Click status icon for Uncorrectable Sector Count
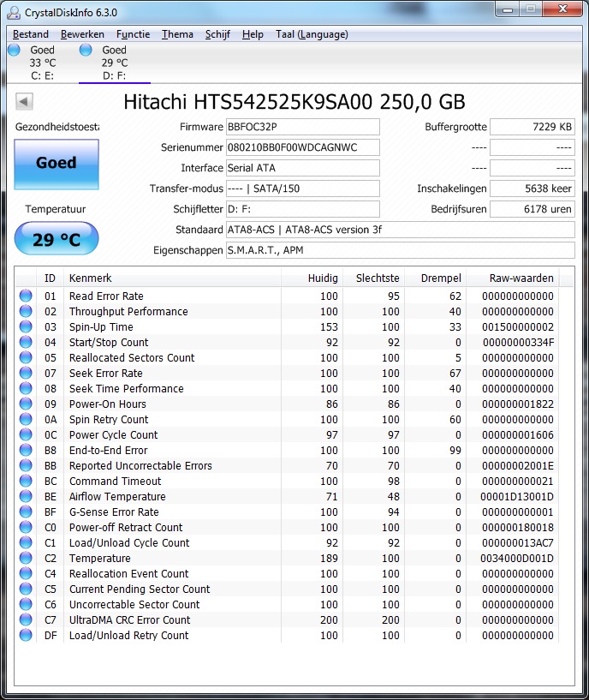589x700 pixels. 26,603
